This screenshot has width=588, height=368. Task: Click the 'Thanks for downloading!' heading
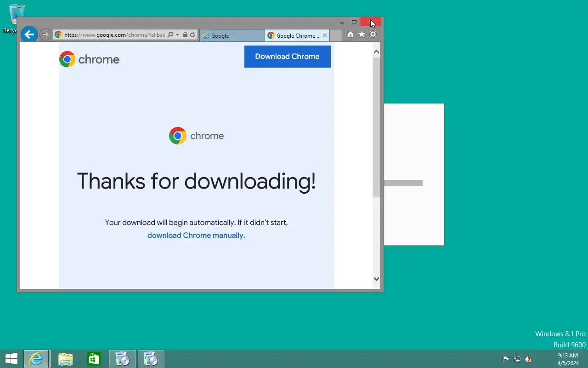196,181
